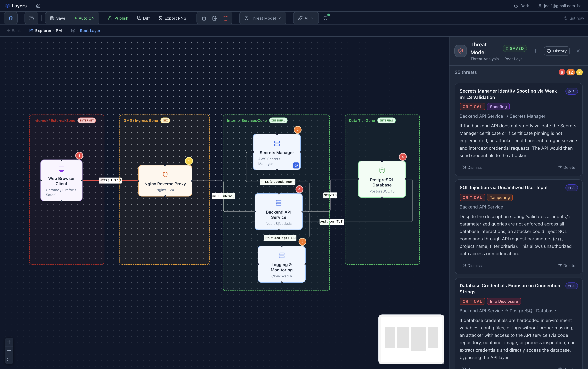This screenshot has height=369, width=588.
Task: Expand the AI dropdown menu
Action: pos(306,18)
